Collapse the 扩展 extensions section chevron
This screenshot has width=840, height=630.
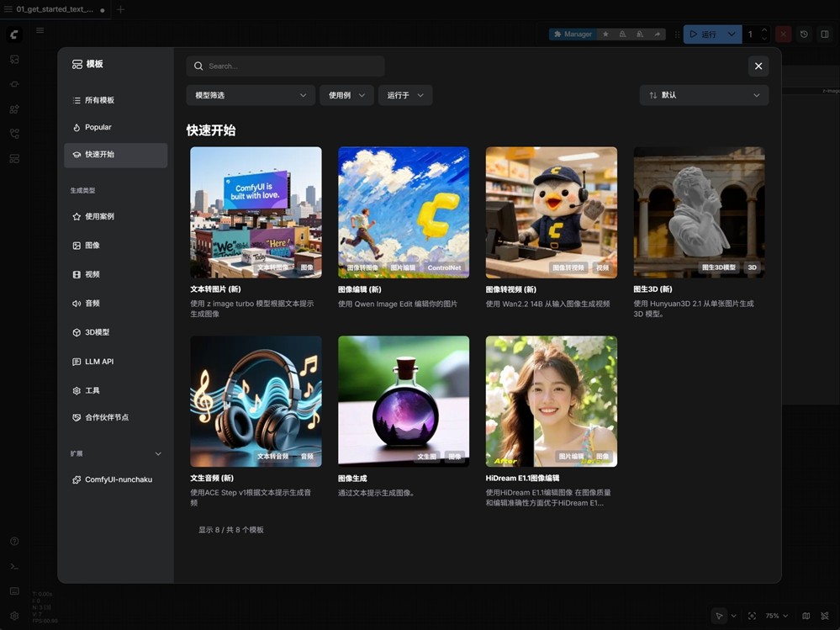coord(158,453)
